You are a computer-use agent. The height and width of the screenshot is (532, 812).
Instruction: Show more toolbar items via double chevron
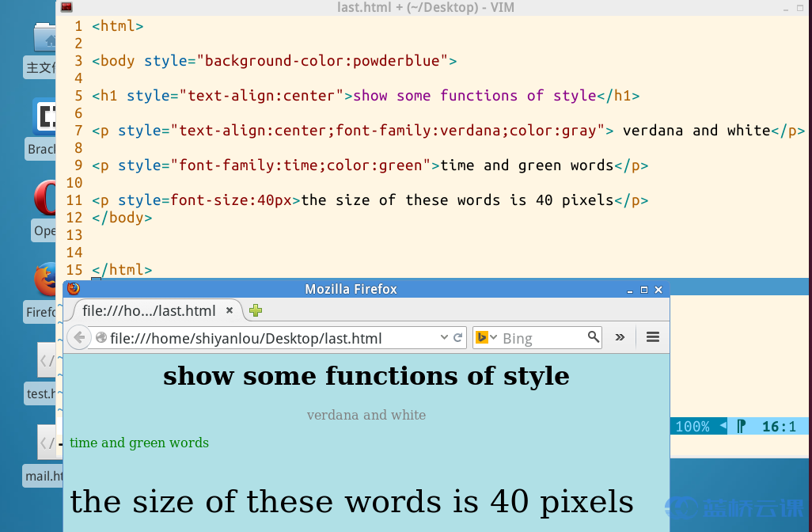click(x=620, y=337)
